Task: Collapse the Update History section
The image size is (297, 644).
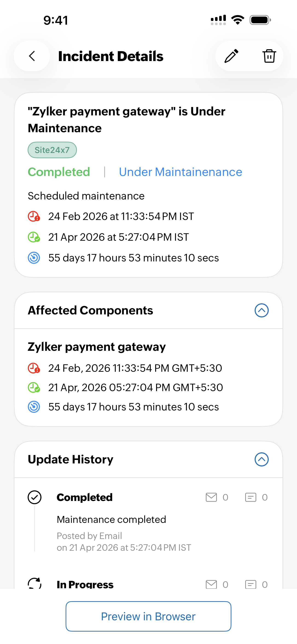Action: (262, 460)
